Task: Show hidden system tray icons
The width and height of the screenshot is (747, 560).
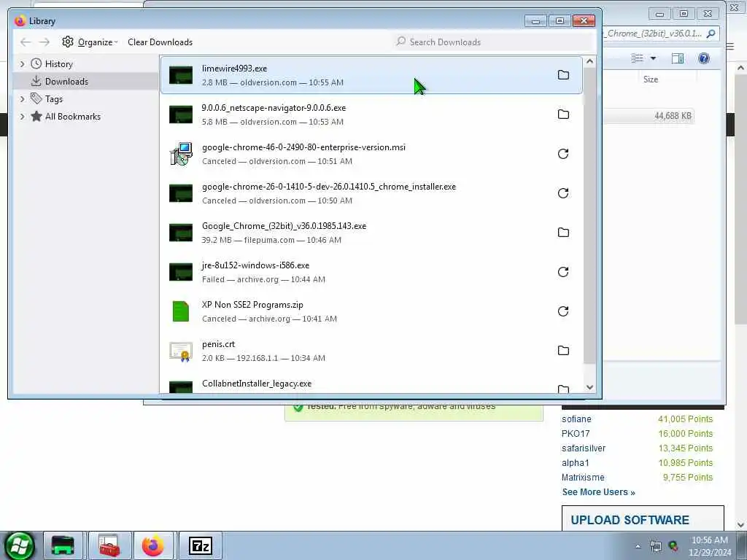Action: (638, 546)
